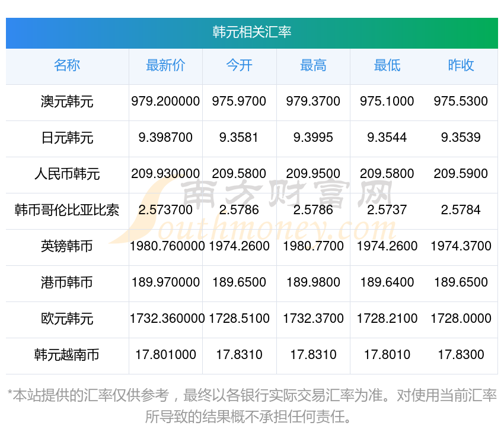This screenshot has width=504, height=435.
Task: Select the value 1732.3700
Action: (x=313, y=319)
